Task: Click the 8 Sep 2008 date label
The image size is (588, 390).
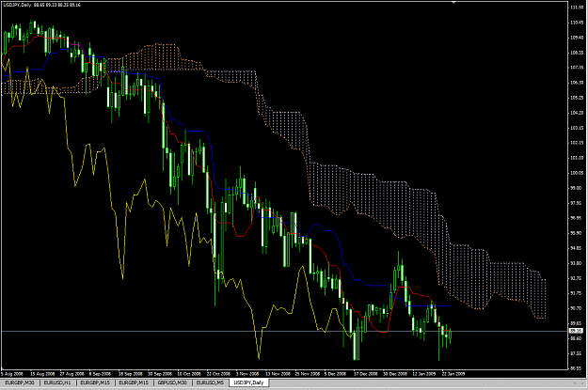Action: pos(100,374)
